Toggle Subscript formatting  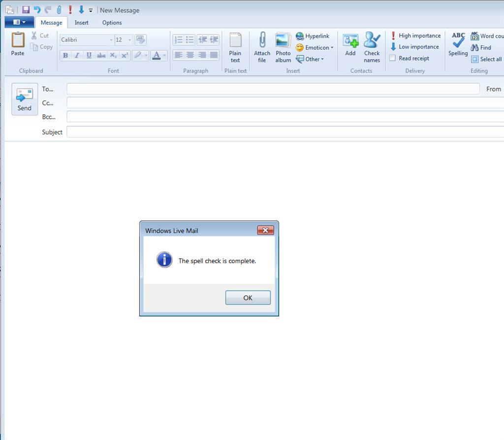click(x=113, y=55)
